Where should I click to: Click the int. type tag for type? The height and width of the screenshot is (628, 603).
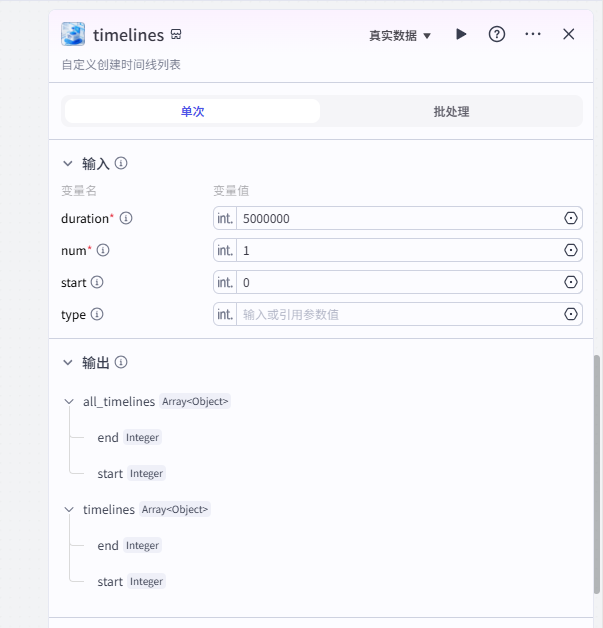pyautogui.click(x=225, y=314)
